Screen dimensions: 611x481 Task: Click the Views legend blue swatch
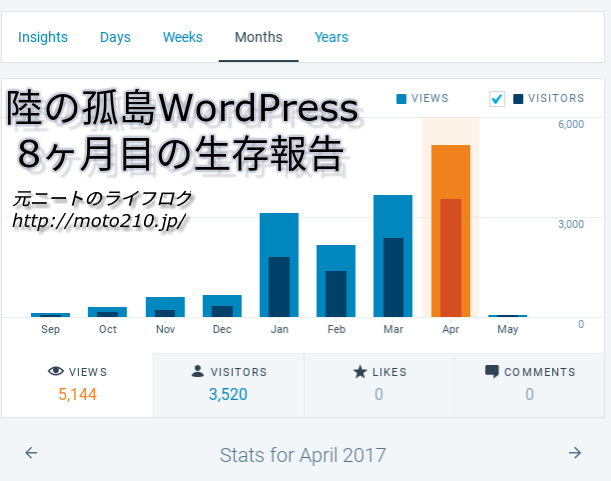401,99
